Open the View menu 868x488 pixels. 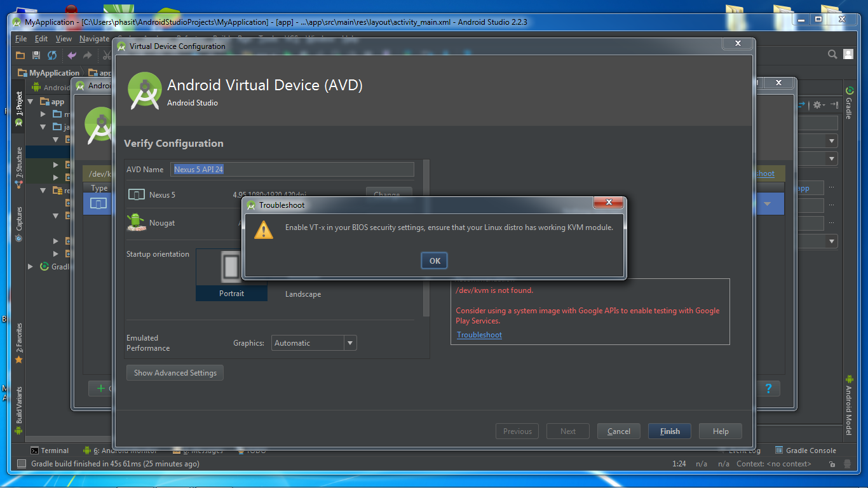pyautogui.click(x=64, y=39)
